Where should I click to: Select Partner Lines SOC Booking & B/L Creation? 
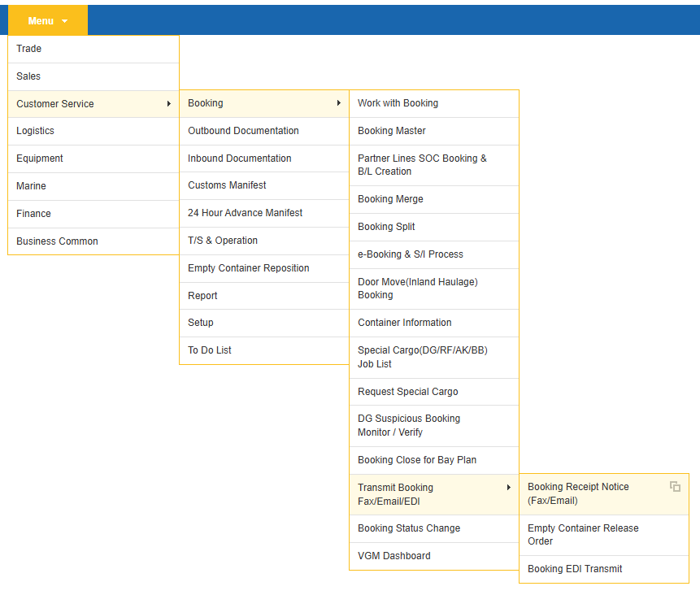[434, 166]
